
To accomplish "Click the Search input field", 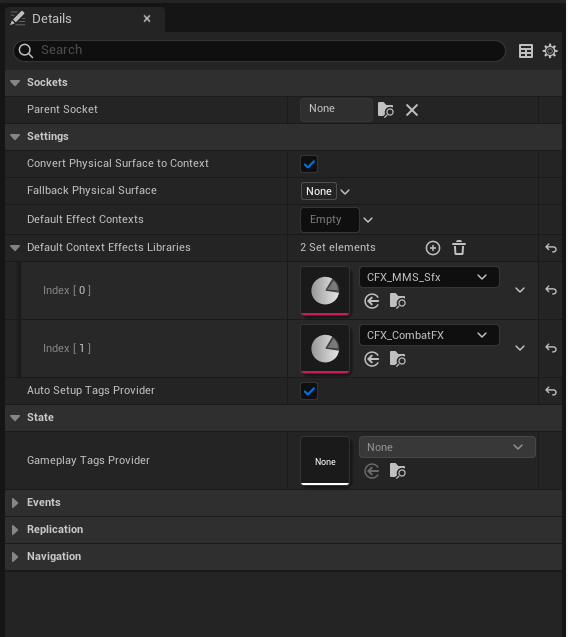I will [x=259, y=51].
